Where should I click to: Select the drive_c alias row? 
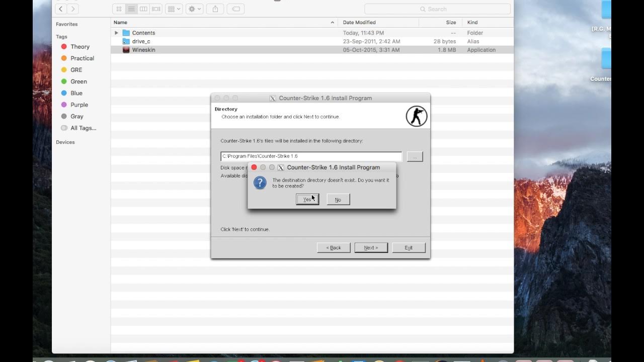[x=312, y=41]
